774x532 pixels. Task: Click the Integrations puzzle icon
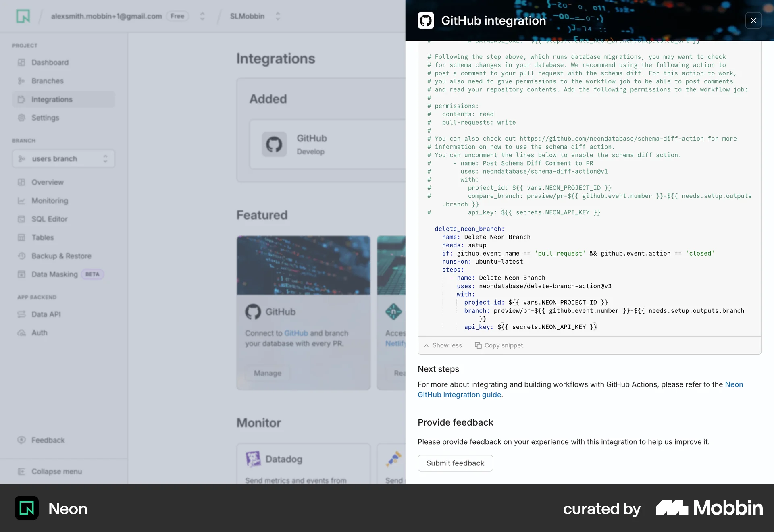pos(21,99)
